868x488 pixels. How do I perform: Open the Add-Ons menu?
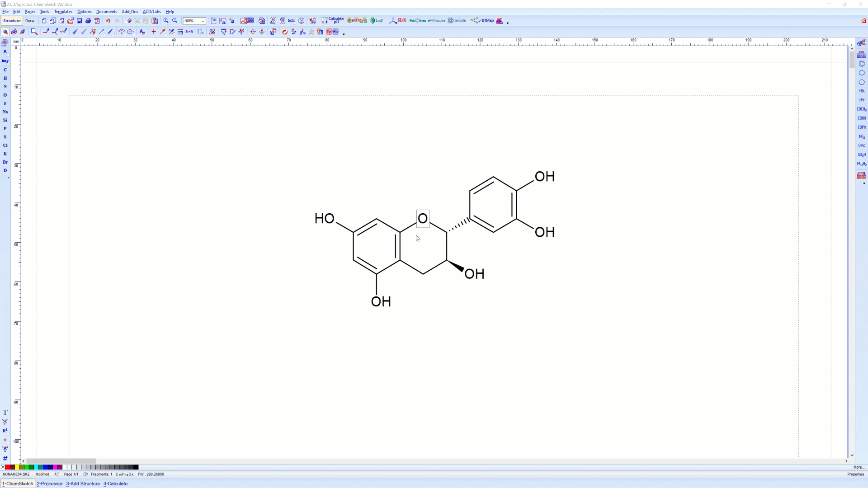point(130,12)
